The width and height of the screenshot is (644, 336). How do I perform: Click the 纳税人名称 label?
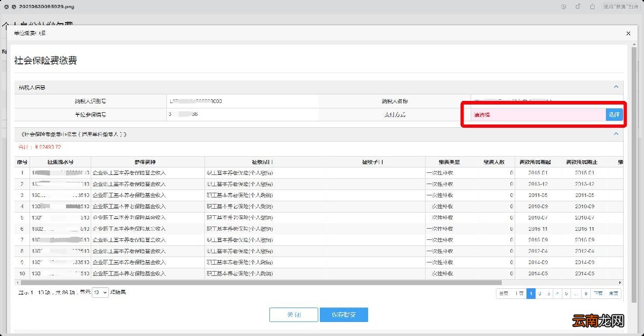tap(394, 101)
